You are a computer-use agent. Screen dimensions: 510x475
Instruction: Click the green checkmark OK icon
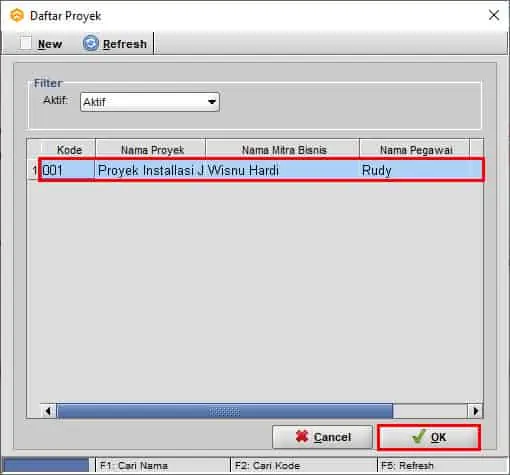tap(418, 437)
